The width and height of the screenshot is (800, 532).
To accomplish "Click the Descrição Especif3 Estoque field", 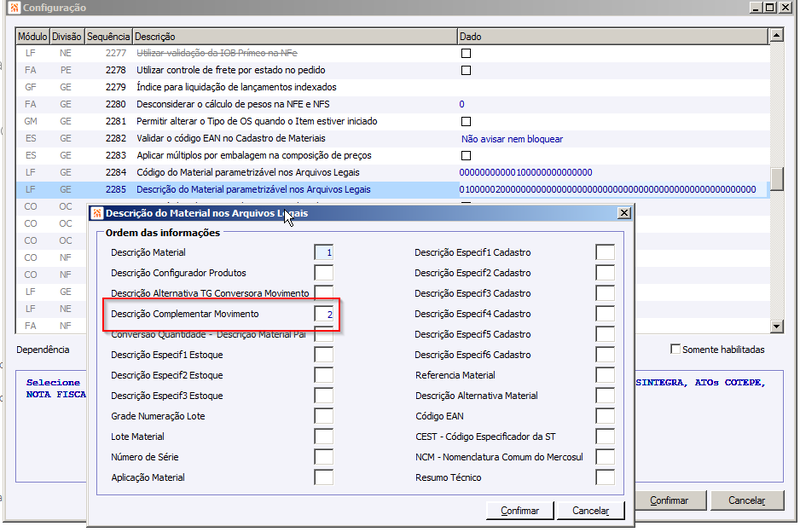I will coord(323,395).
